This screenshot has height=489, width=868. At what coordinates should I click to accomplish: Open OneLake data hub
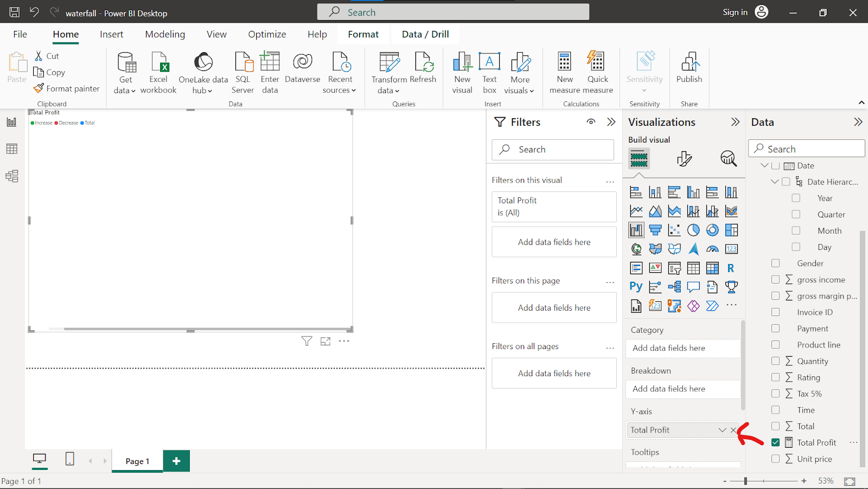203,73
